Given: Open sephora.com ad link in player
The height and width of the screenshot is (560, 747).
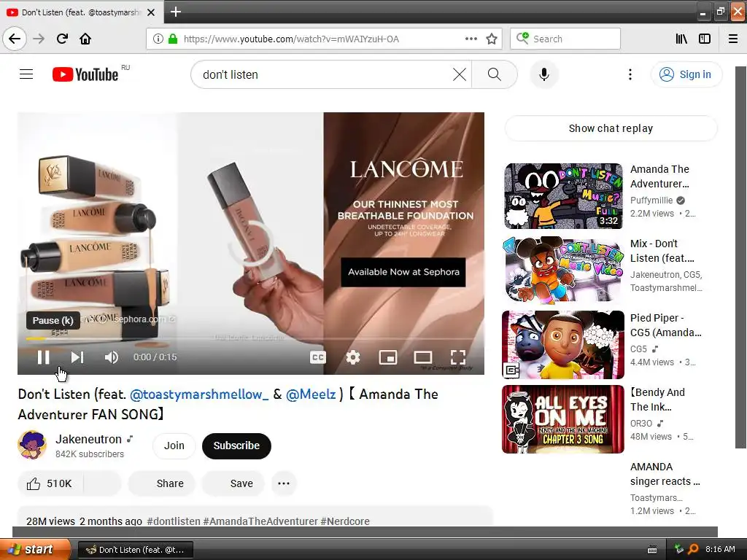Looking at the screenshot, I should click(x=145, y=319).
